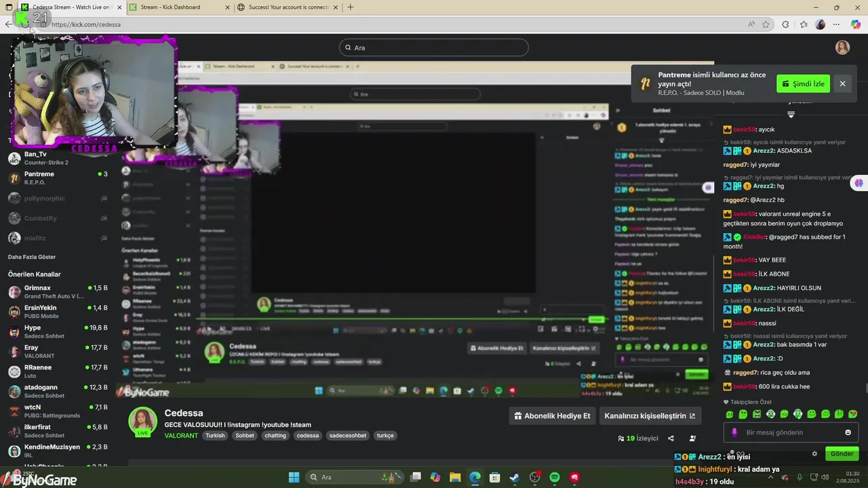The height and width of the screenshot is (488, 868).
Task: Open emoji picker in the chat input
Action: [x=848, y=432]
